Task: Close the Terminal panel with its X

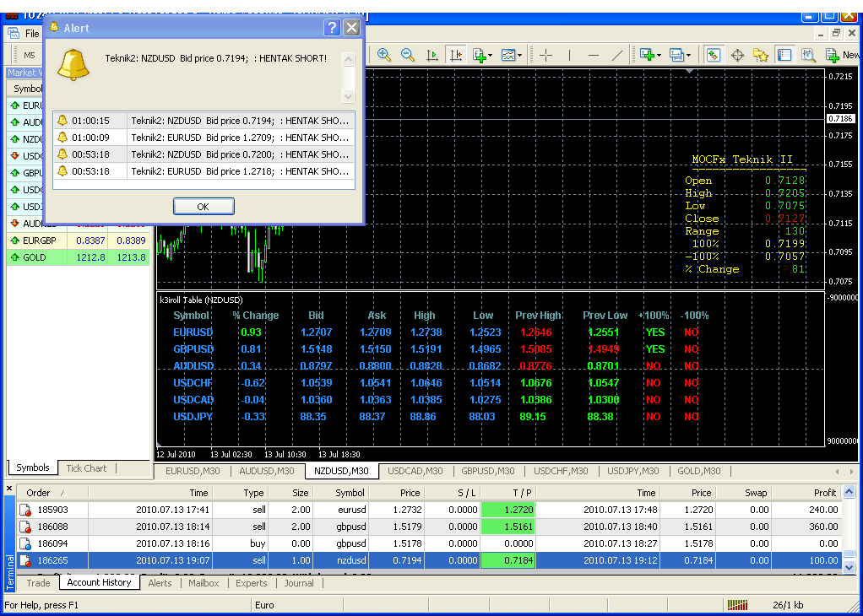Action: (x=8, y=488)
